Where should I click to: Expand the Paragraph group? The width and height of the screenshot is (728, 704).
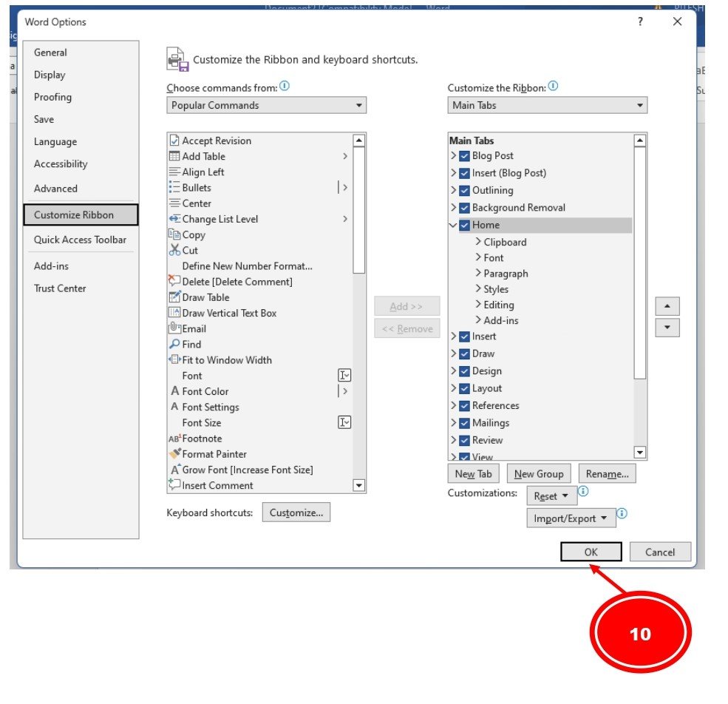pyautogui.click(x=478, y=273)
